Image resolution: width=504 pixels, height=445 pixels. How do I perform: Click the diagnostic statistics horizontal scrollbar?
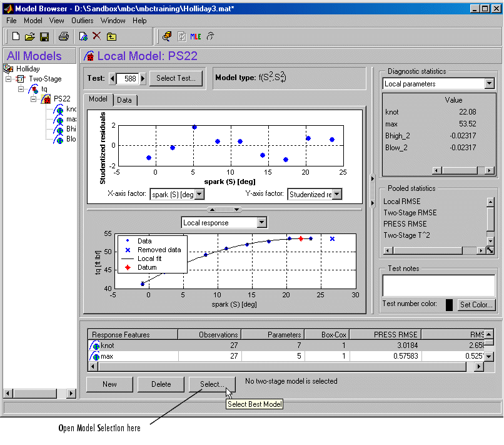(463, 170)
